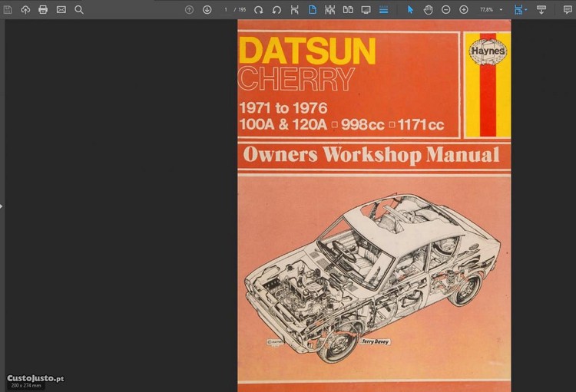Click the zoom in plus button
This screenshot has height=392, width=576.
tap(464, 10)
